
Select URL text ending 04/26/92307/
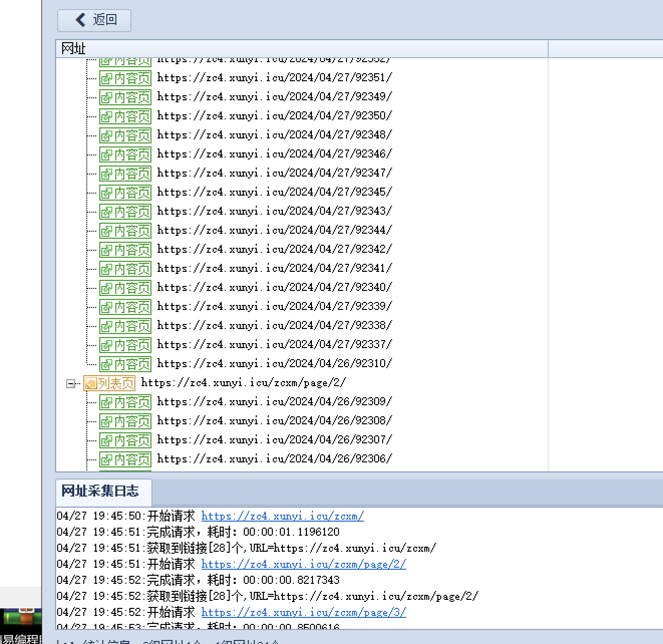coord(274,440)
